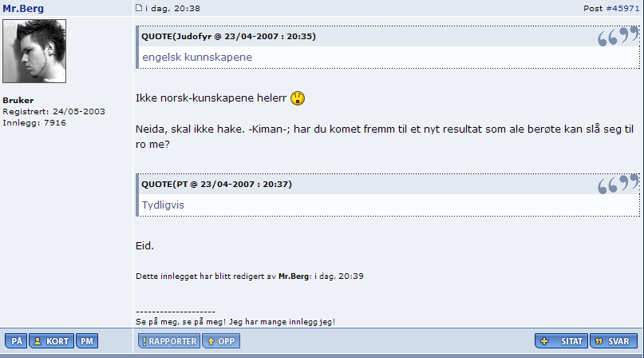Reply to post using SVAR button
This screenshot has height=358, width=644.
[614, 341]
